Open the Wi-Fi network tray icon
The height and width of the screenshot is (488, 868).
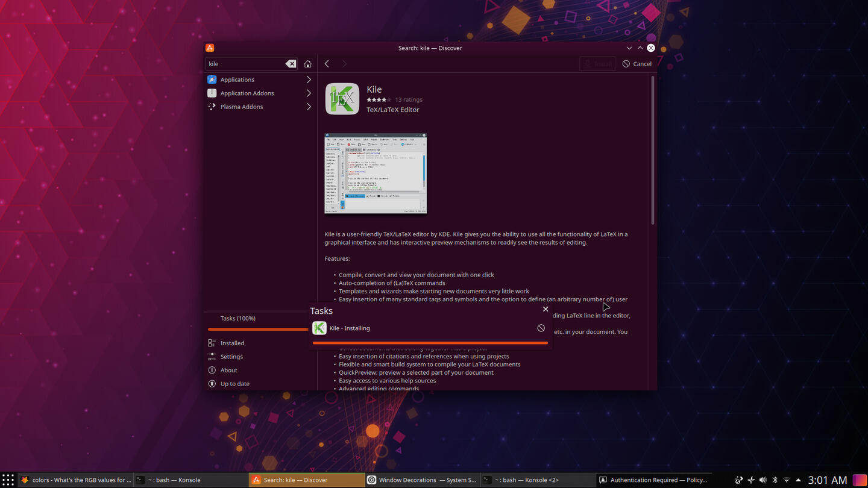(x=786, y=480)
